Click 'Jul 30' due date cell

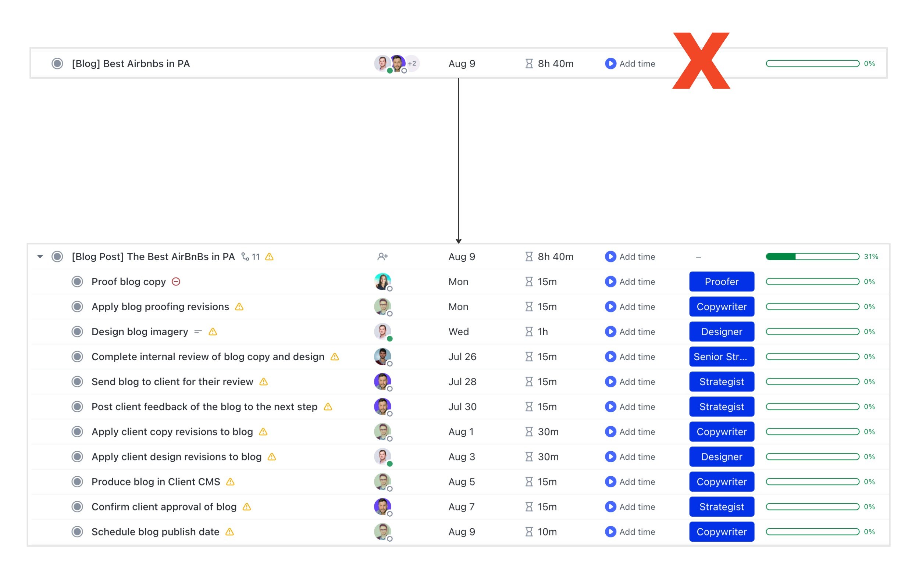462,406
